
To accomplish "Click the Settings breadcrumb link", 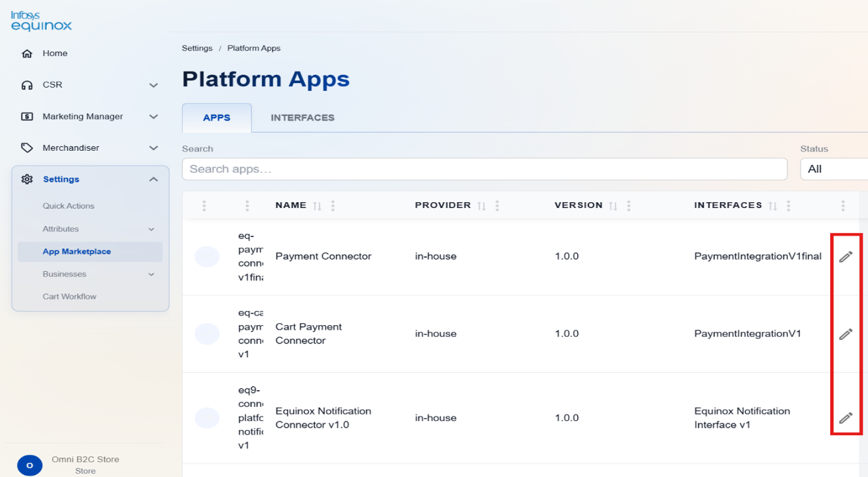I will coord(197,48).
